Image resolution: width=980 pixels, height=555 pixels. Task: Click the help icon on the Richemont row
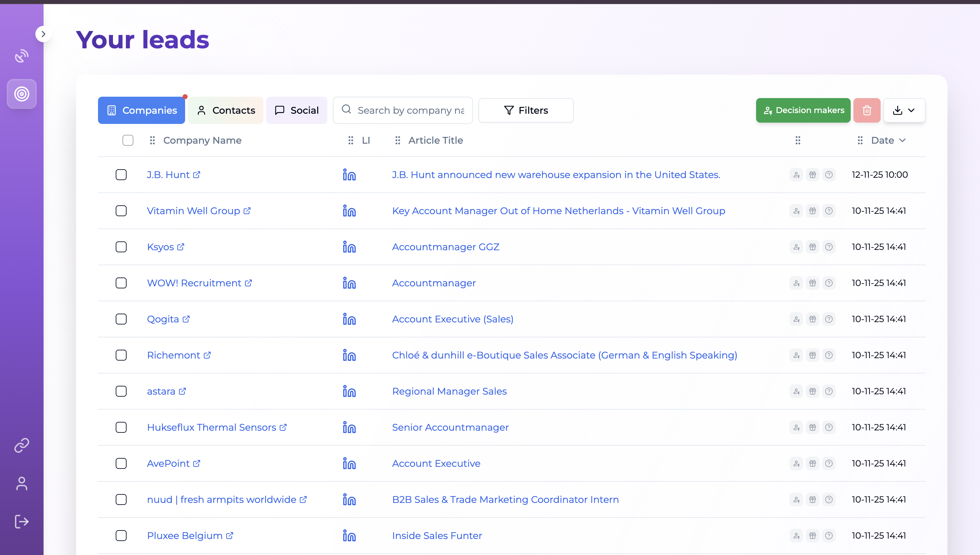829,355
